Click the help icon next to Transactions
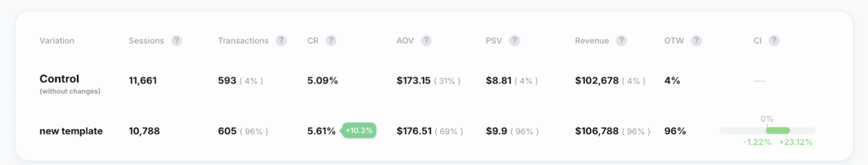 281,41
